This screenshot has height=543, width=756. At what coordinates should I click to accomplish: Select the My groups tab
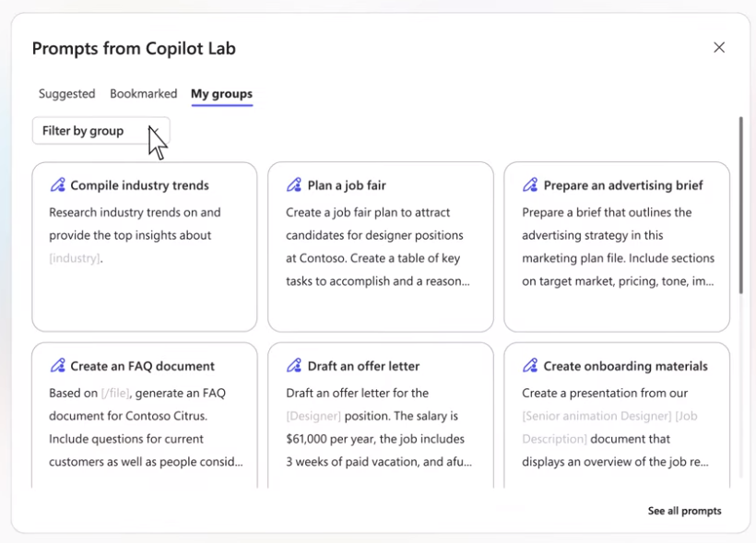(221, 94)
